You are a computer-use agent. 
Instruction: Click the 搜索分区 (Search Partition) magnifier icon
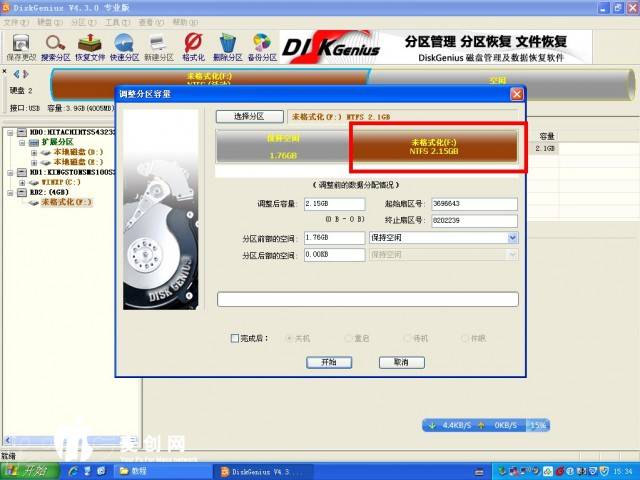(55, 45)
